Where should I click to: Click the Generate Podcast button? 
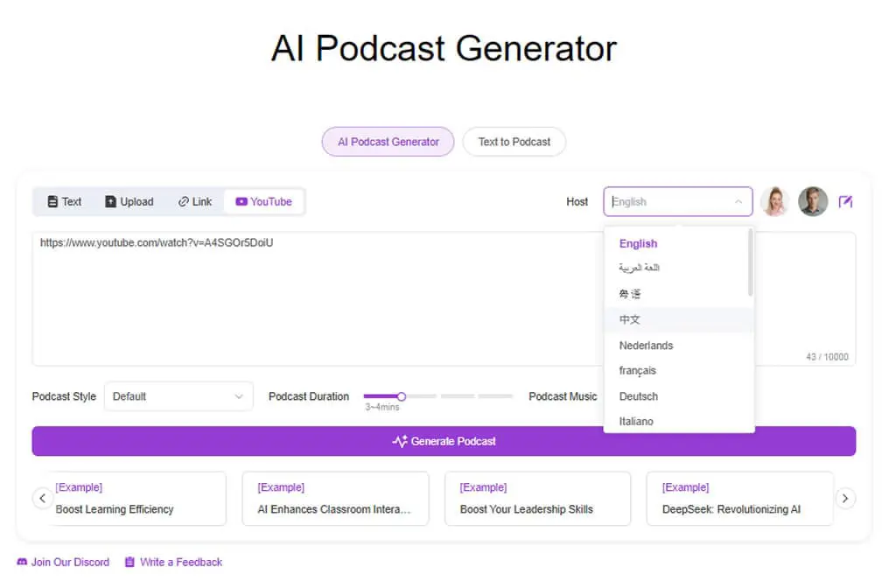tap(444, 441)
